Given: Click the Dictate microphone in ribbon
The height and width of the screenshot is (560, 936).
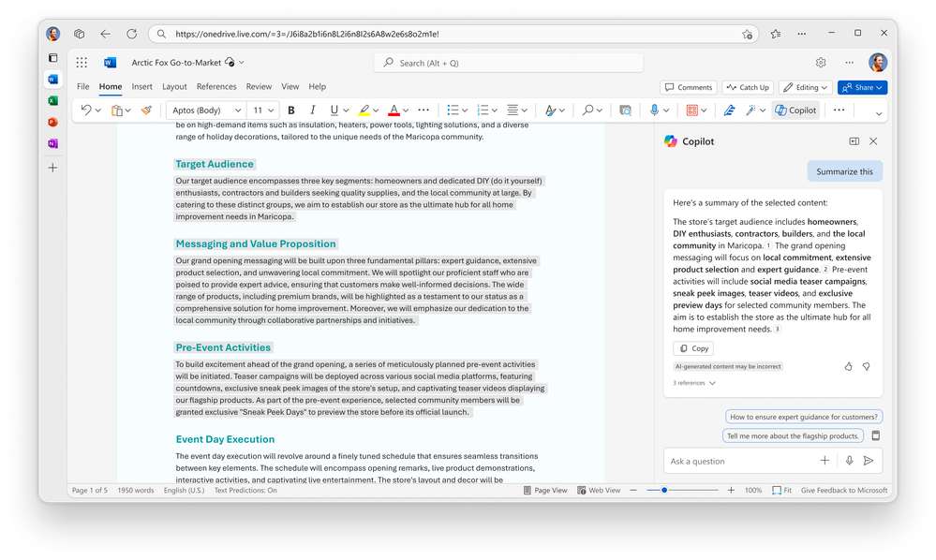Looking at the screenshot, I should pos(655,110).
